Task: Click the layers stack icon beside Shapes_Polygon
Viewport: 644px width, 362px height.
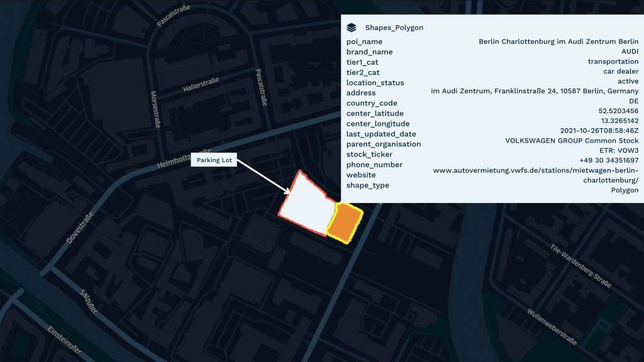Action: pyautogui.click(x=351, y=28)
